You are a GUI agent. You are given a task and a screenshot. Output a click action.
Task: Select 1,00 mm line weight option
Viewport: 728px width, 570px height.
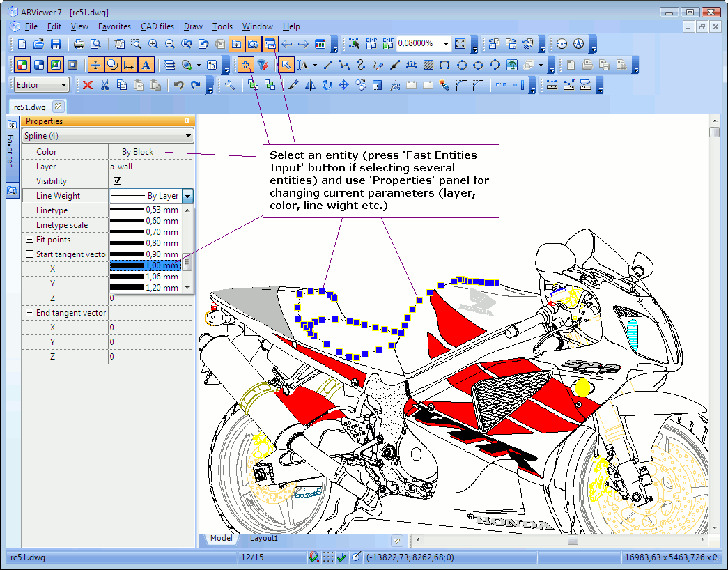(x=146, y=265)
